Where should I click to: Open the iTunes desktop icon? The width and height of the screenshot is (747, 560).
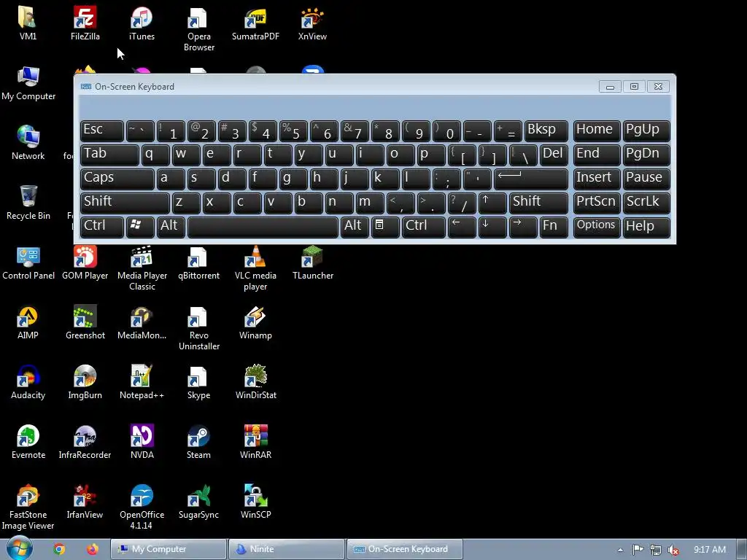142,23
